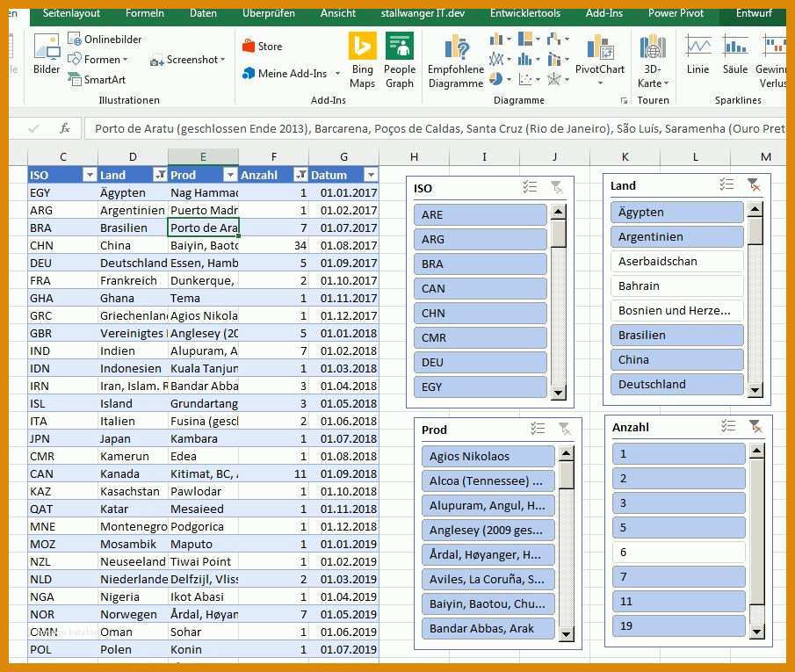Viewport: 795px width, 672px height.
Task: Click the Anzahl slicer scrollbar up arrow
Action: (x=757, y=451)
